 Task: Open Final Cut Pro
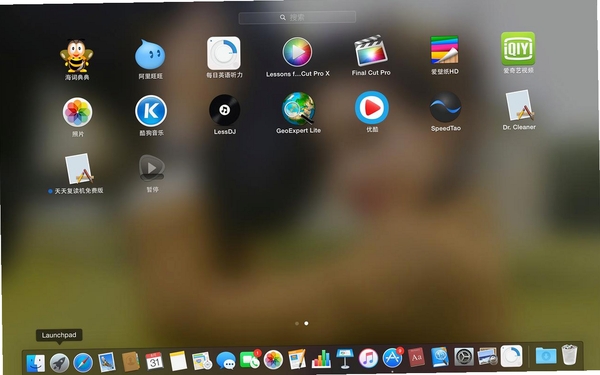(x=371, y=51)
